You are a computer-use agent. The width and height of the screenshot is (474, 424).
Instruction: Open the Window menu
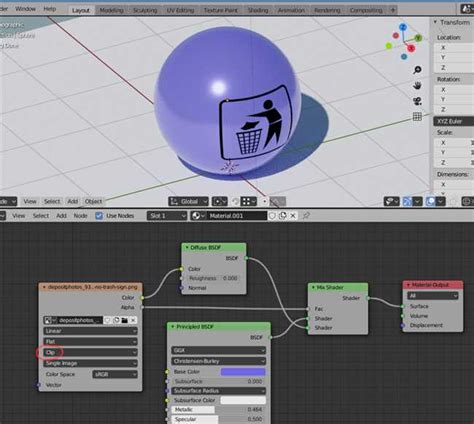point(25,9)
